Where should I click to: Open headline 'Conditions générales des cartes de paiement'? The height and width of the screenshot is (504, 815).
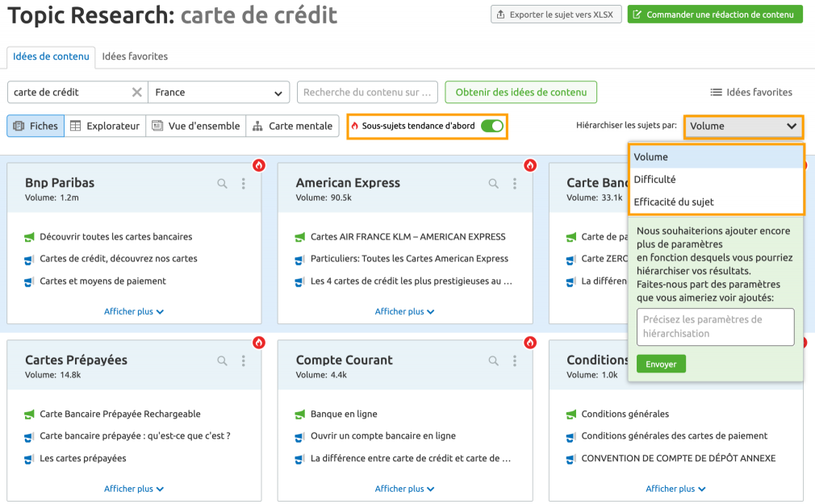674,436
